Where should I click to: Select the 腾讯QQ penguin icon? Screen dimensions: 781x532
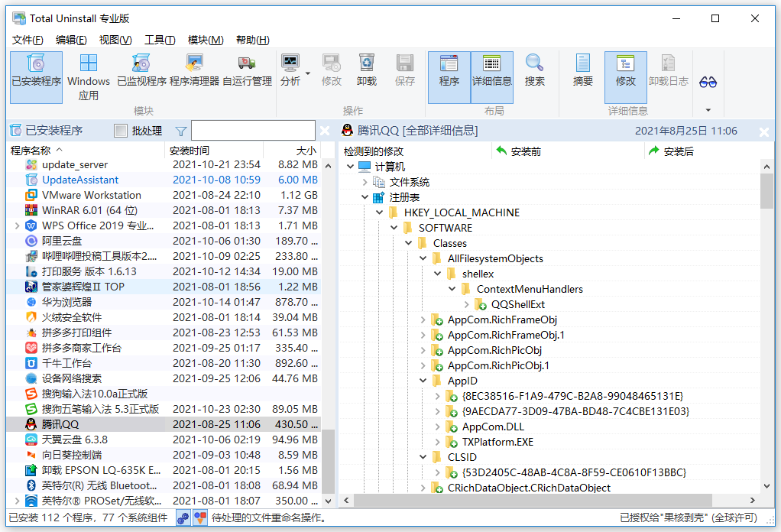[31, 424]
